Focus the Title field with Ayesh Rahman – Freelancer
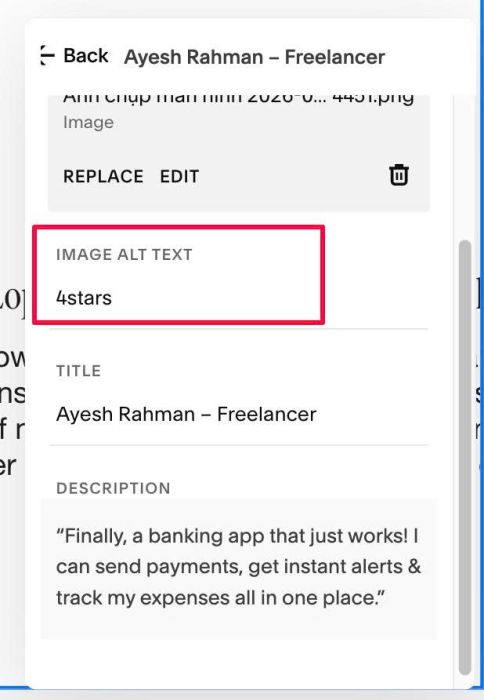Viewport: 484px width, 700px height. click(x=238, y=414)
